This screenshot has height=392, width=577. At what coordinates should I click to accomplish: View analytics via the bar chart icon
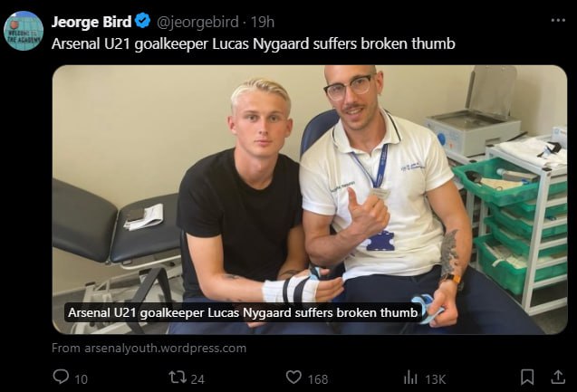(410, 378)
